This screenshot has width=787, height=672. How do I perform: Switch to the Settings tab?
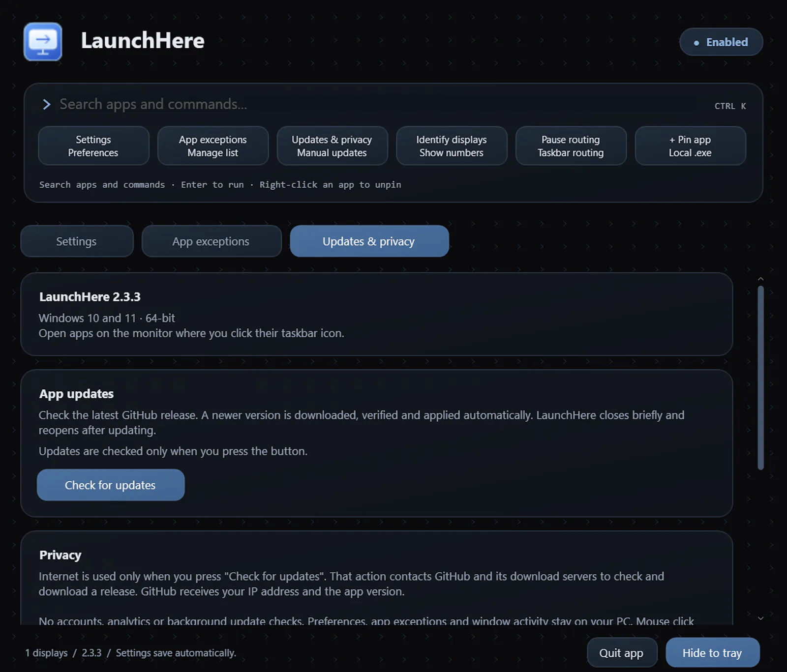click(77, 241)
